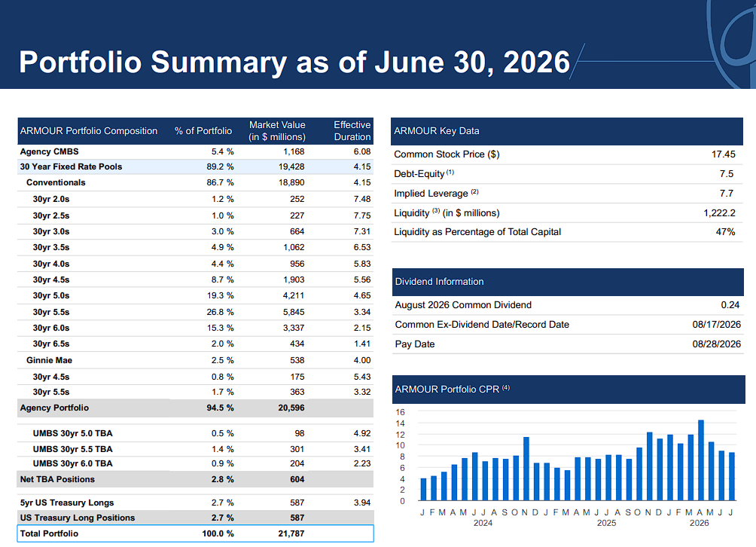Click the 'Market Value (in $ millions)' column header

tap(277, 130)
